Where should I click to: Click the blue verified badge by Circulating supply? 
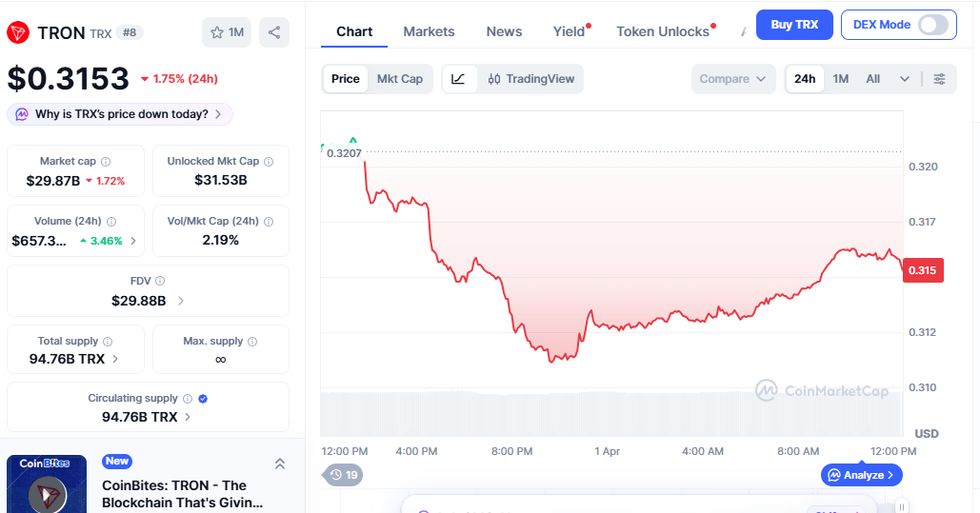click(203, 398)
